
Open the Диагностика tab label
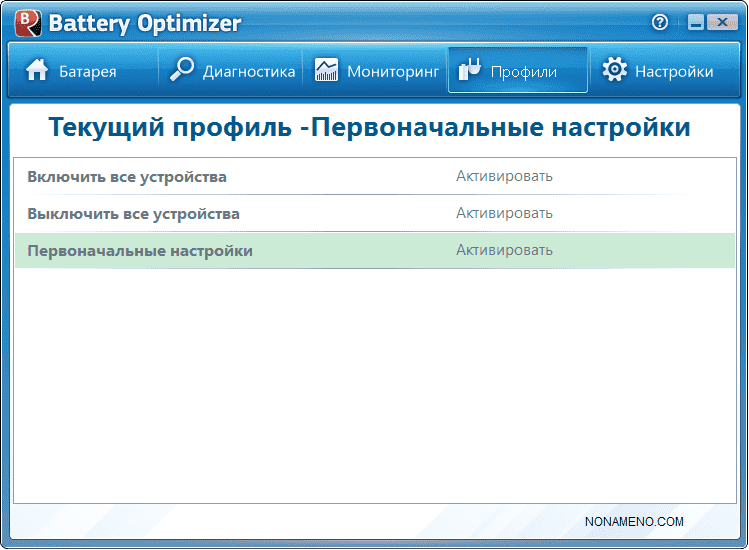pos(249,71)
